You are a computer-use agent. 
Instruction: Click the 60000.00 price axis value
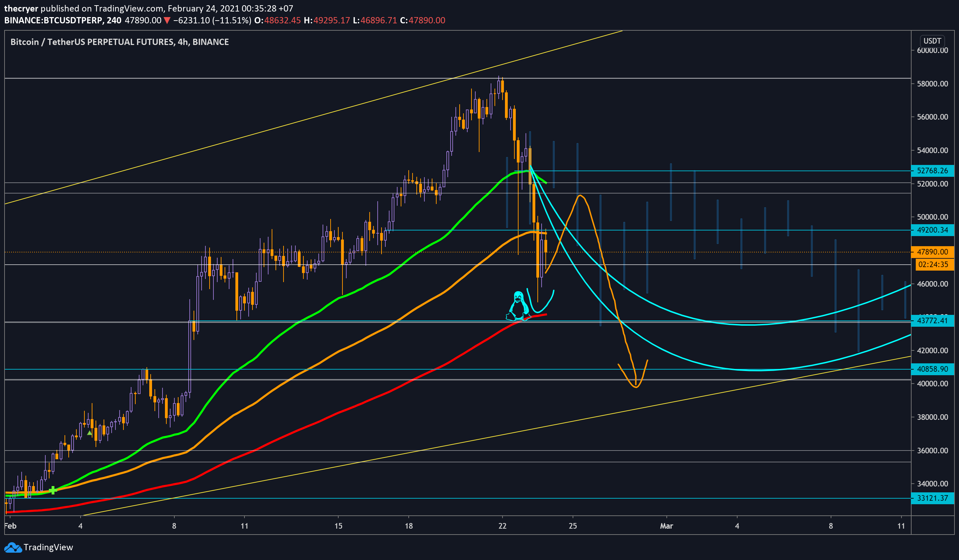[932, 51]
